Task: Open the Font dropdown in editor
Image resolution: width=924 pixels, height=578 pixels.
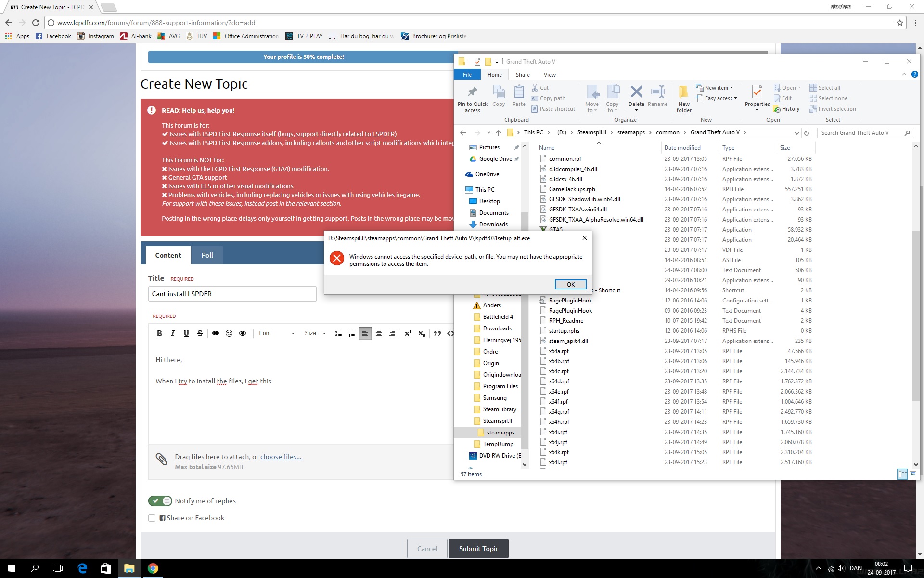Action: point(276,333)
